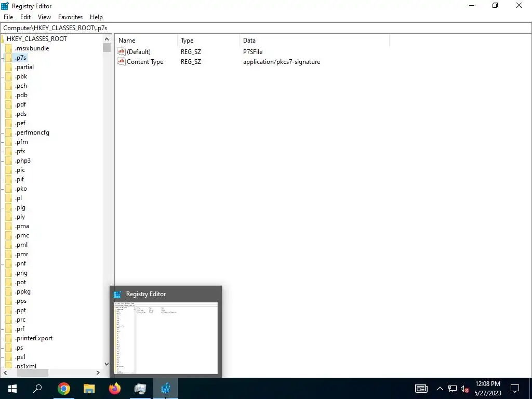Screen dimensions: 532x399
Task: Open the Help menu
Action: tap(96, 17)
